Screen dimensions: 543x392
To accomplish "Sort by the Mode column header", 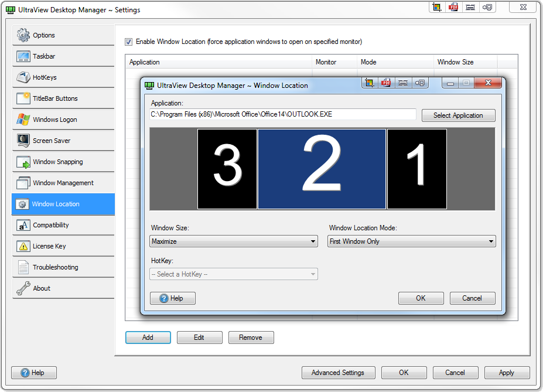I will (395, 62).
